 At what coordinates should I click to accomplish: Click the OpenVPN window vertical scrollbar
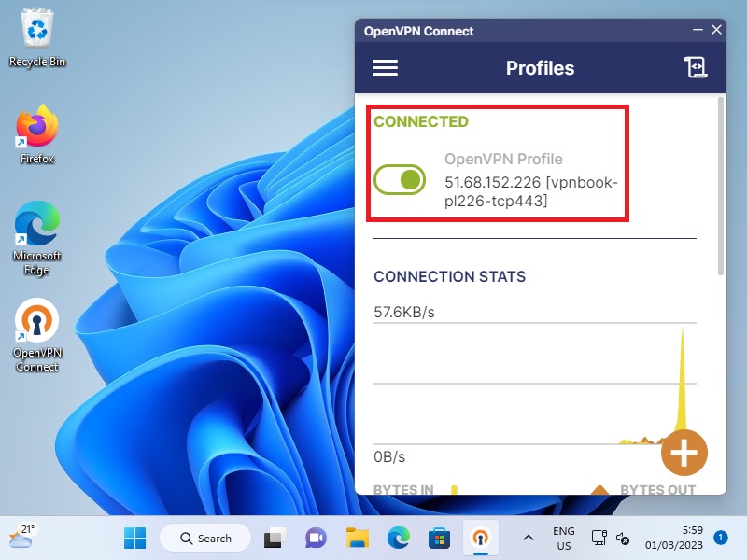720,187
